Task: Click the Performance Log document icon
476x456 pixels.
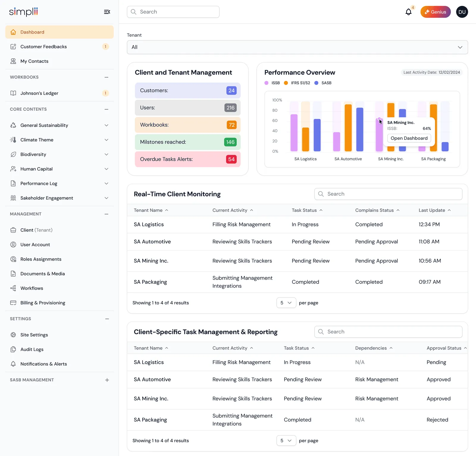Action: click(x=13, y=184)
